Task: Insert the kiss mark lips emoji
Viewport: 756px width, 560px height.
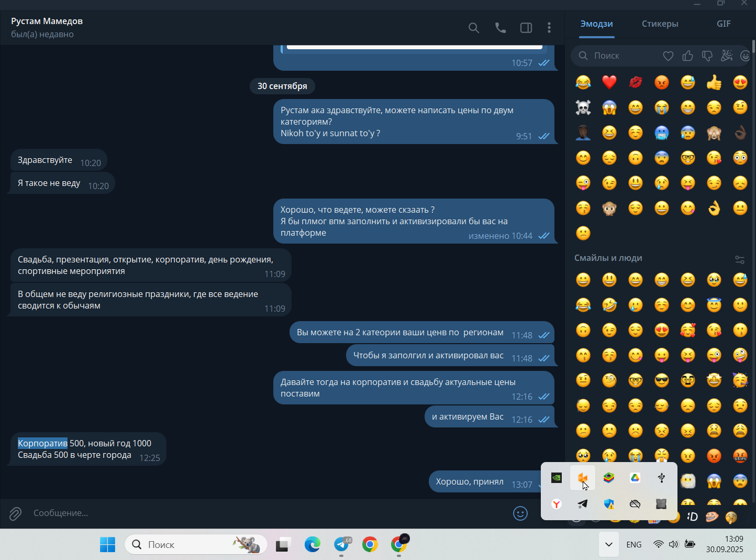Action: [635, 82]
